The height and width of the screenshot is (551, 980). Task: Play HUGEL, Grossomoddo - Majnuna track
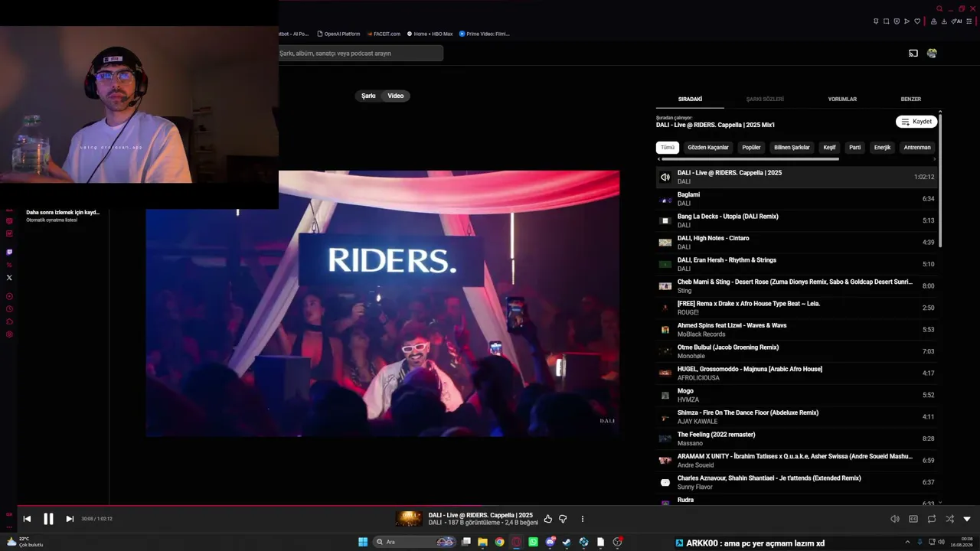pyautogui.click(x=796, y=373)
